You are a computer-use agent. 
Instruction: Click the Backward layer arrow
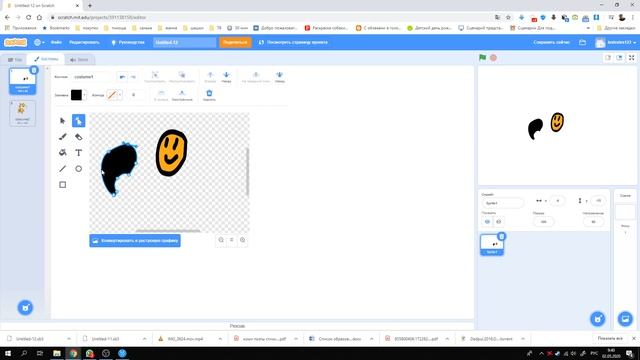click(x=226, y=76)
